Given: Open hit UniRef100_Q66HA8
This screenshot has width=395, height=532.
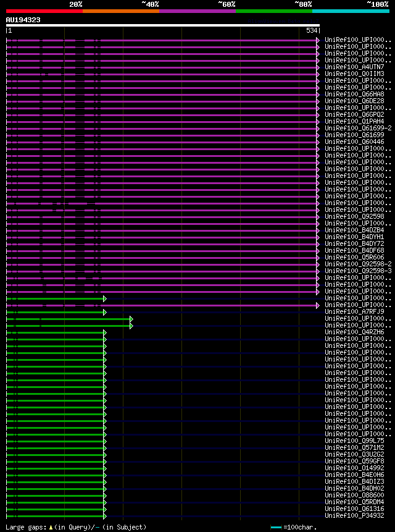Looking at the screenshot, I should click(x=354, y=95).
